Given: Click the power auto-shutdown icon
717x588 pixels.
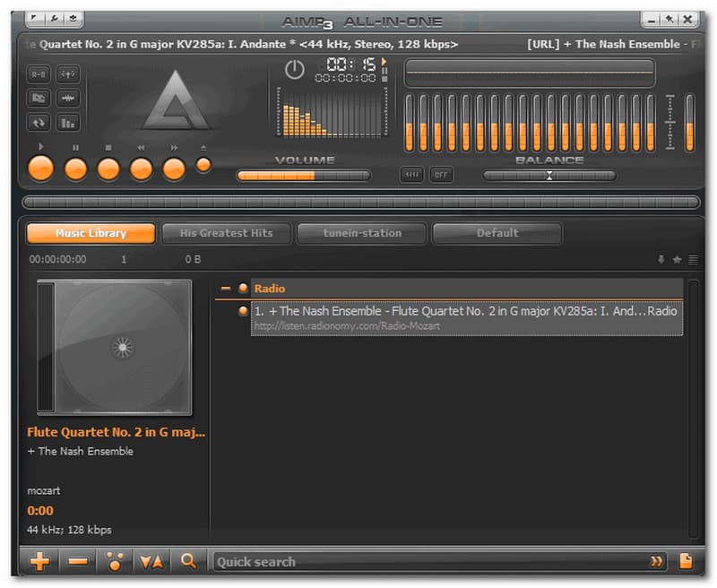Looking at the screenshot, I should tap(295, 70).
